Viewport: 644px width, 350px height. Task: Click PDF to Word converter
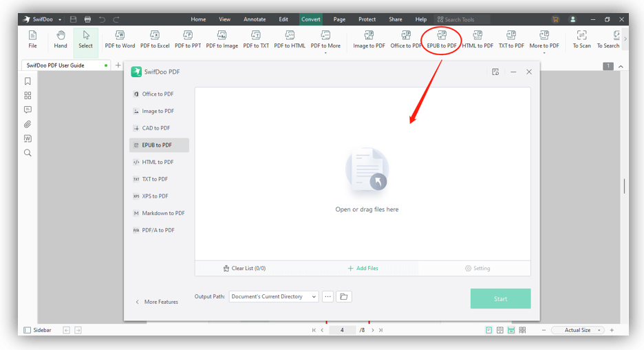[x=120, y=39]
